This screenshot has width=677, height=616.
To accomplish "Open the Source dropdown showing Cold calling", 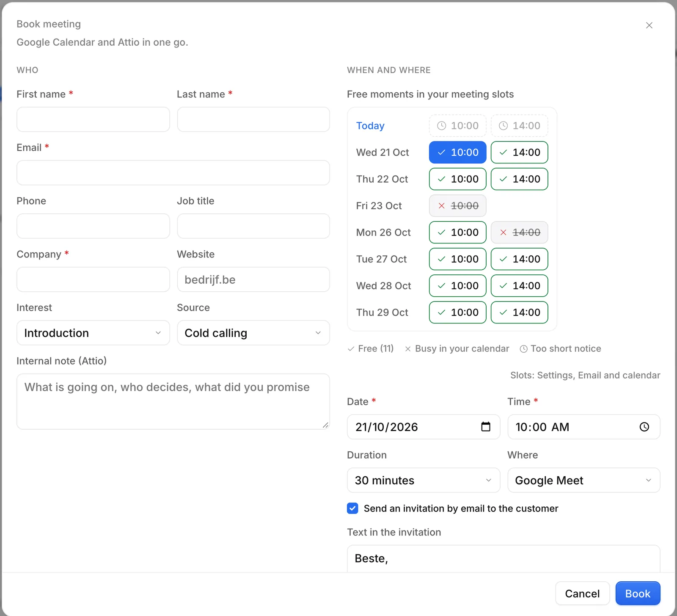I will click(x=253, y=333).
